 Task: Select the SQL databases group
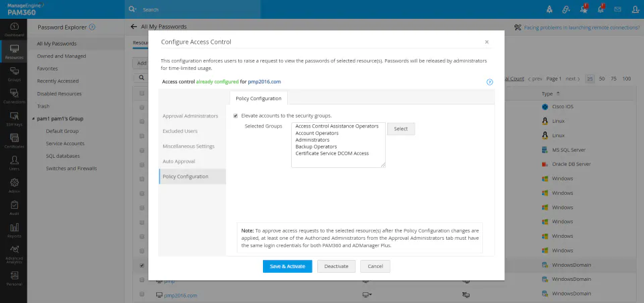click(63, 157)
